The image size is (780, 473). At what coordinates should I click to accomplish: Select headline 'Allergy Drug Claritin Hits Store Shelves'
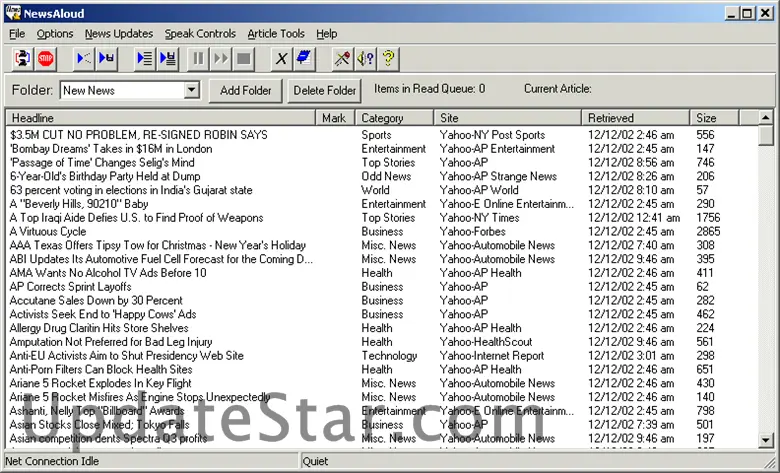tap(99, 328)
